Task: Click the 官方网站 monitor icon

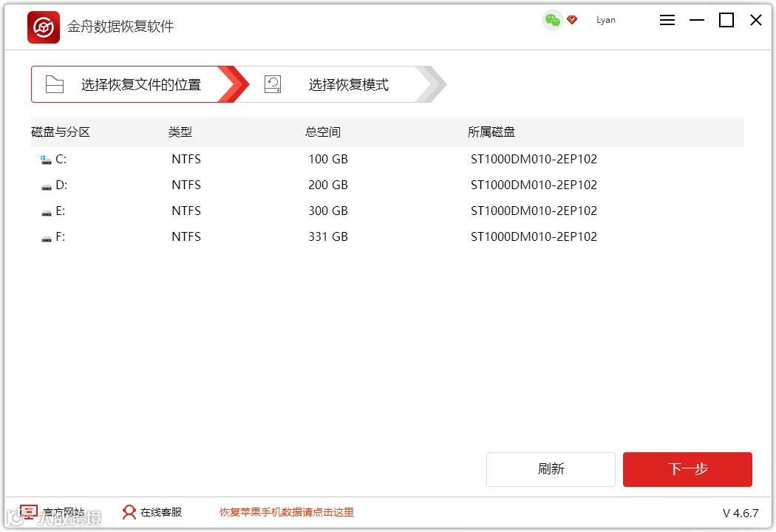Action: (28, 511)
